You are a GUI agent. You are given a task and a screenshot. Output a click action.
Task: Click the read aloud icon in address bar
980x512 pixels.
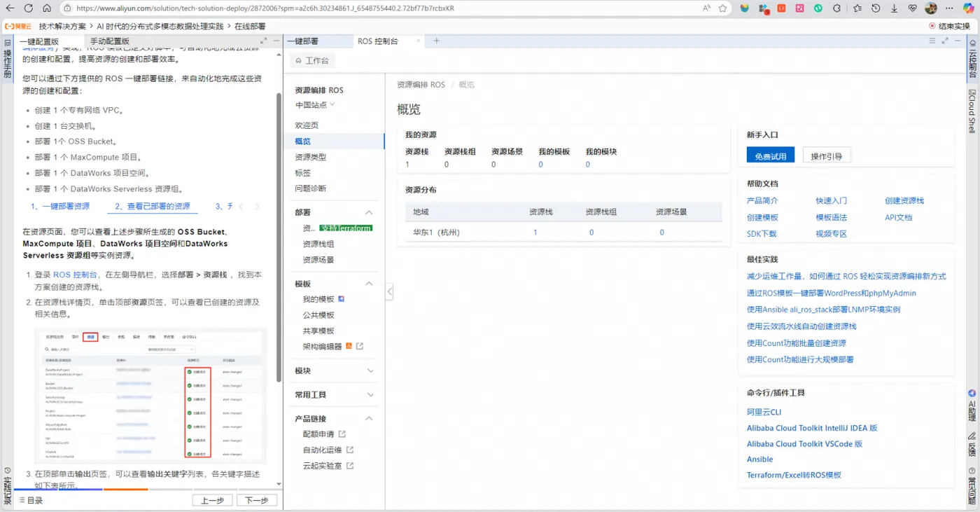(705, 8)
